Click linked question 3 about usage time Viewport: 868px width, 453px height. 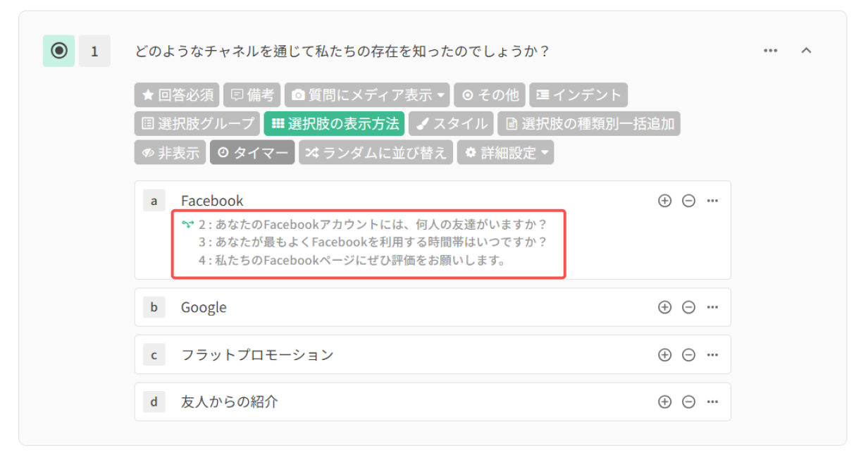click(373, 242)
